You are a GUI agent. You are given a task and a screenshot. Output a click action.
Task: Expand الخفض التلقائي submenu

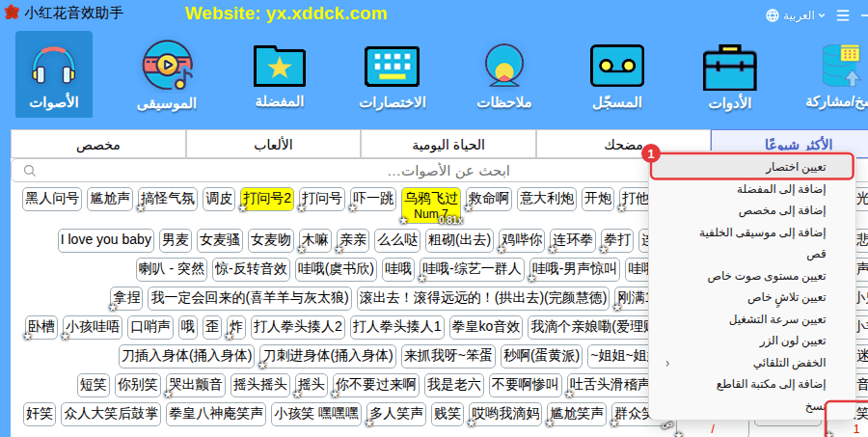pos(751,363)
